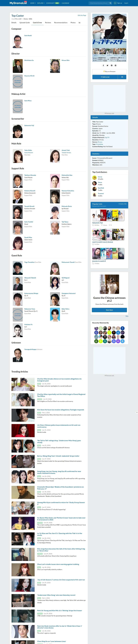
Task: Open the CALENDAR page
Action: coord(65,3)
